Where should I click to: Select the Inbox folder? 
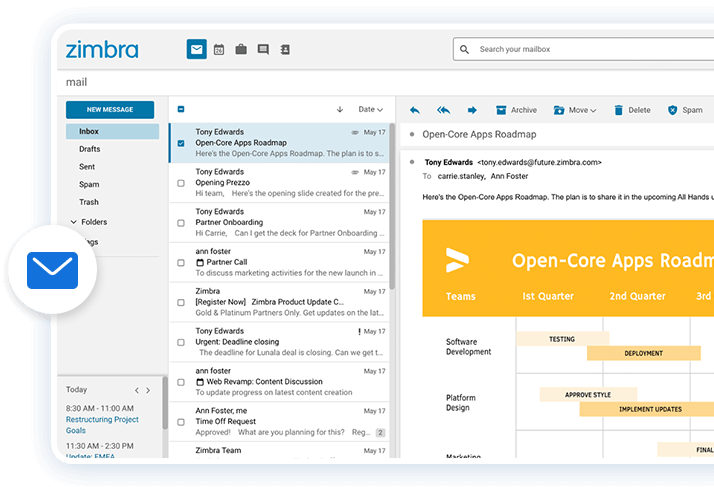tap(112, 131)
